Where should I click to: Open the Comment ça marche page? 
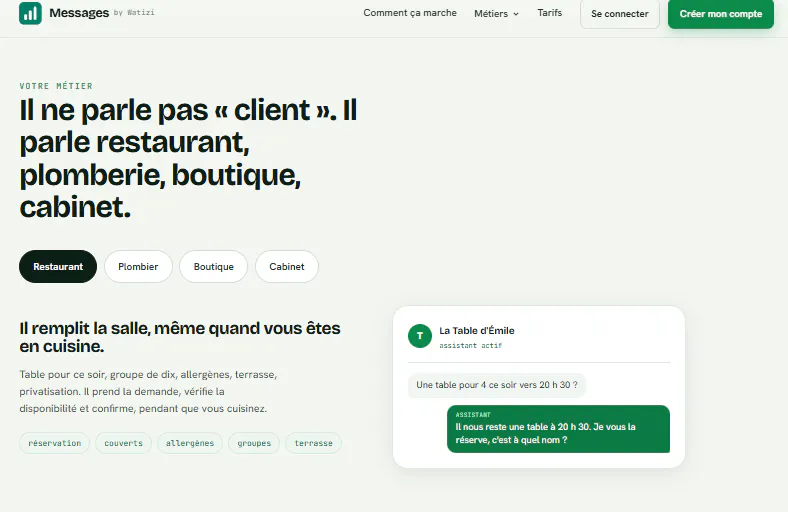coord(410,13)
